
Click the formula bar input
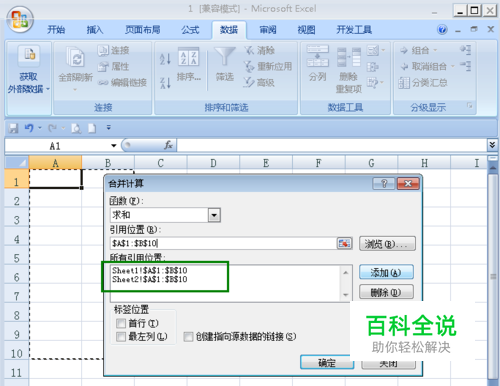coord(332,145)
